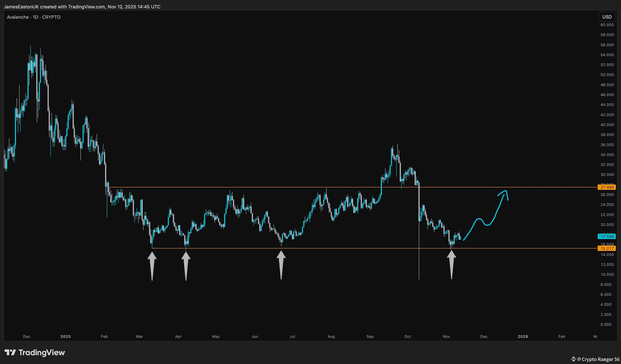
Task: Click the 2026 year label on time axis
Action: pyautogui.click(x=523, y=336)
